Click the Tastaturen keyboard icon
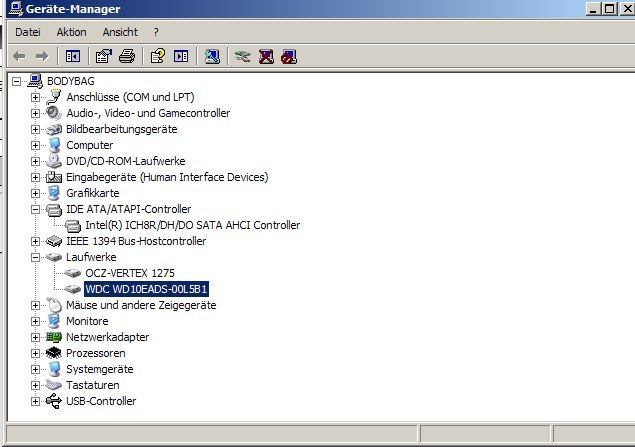Viewport: 635px width, 447px height. pos(54,385)
